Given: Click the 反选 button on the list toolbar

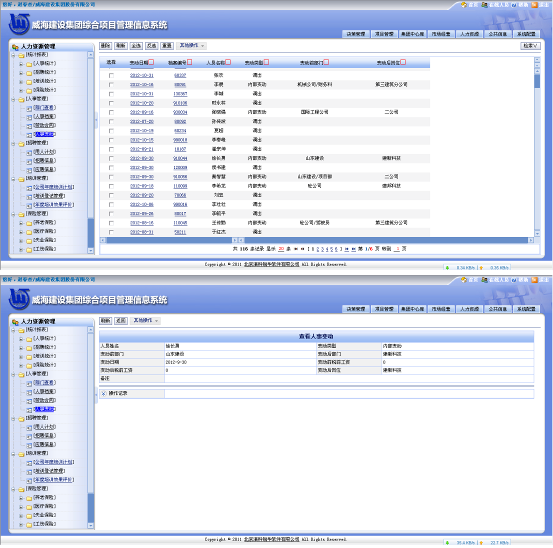Looking at the screenshot, I should tap(152, 45).
